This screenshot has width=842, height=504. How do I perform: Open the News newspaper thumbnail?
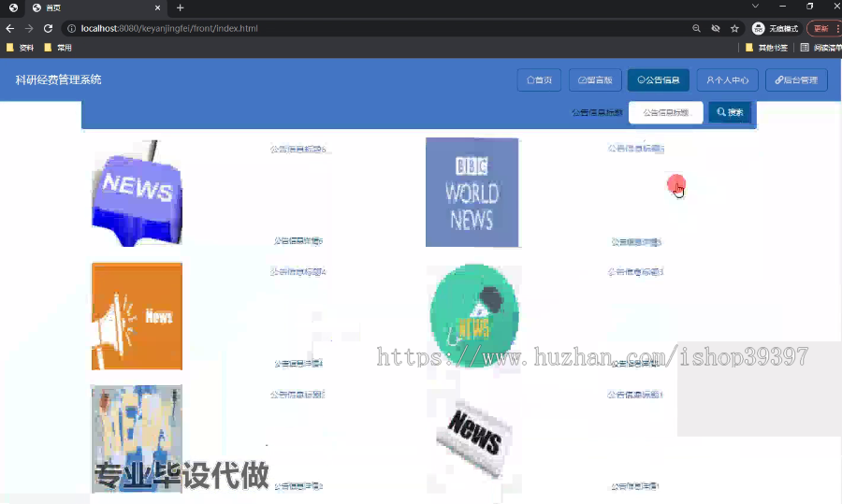click(x=473, y=439)
